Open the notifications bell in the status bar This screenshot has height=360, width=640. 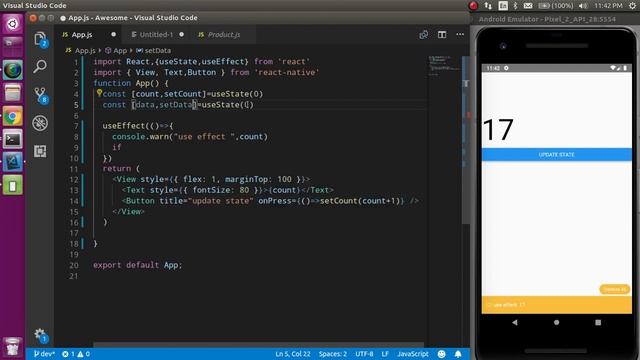(458, 354)
